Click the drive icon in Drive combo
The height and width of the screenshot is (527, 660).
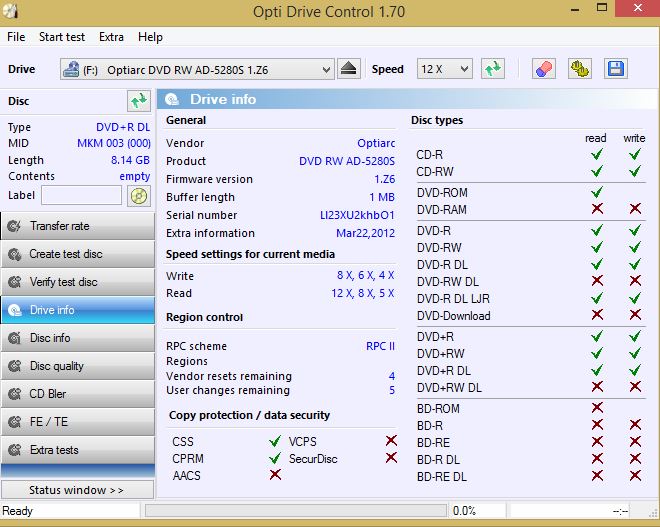(71, 69)
